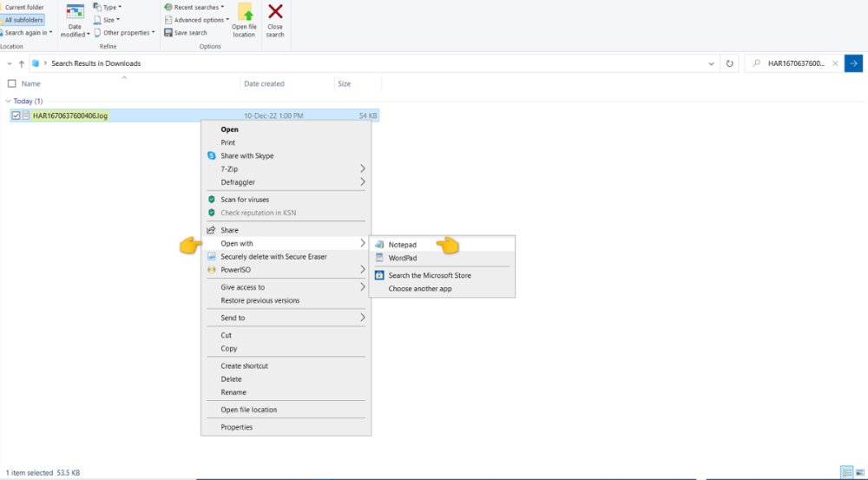Viewport: 868px width, 480px height.
Task: Toggle the select-all checkbox in header
Action: tap(11, 84)
